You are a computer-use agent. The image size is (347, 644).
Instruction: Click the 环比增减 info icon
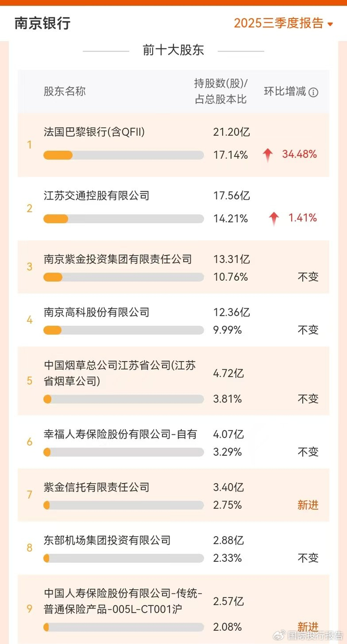313,92
